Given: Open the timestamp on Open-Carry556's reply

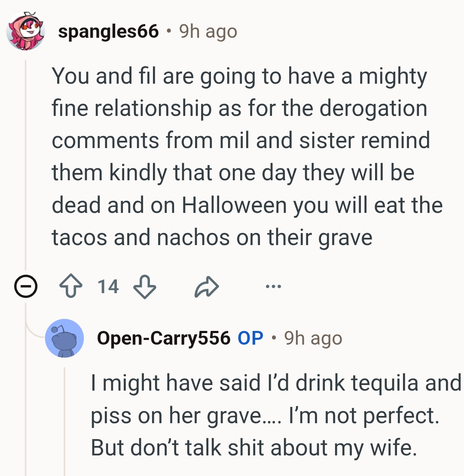Looking at the screenshot, I should pos(313,338).
